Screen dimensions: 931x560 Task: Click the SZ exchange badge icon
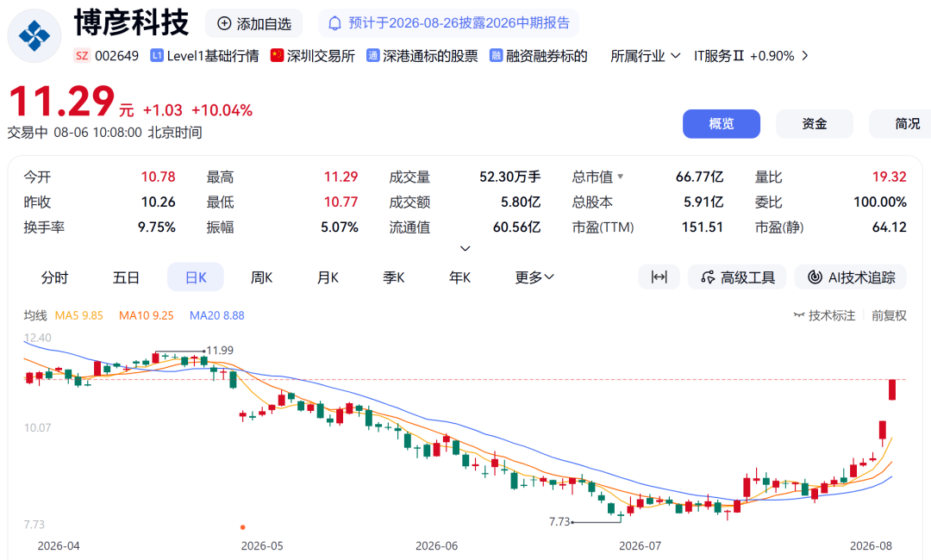tap(82, 56)
